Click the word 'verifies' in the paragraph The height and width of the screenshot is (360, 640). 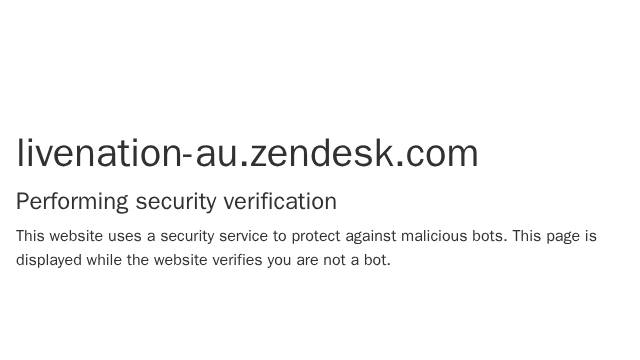click(x=237, y=260)
